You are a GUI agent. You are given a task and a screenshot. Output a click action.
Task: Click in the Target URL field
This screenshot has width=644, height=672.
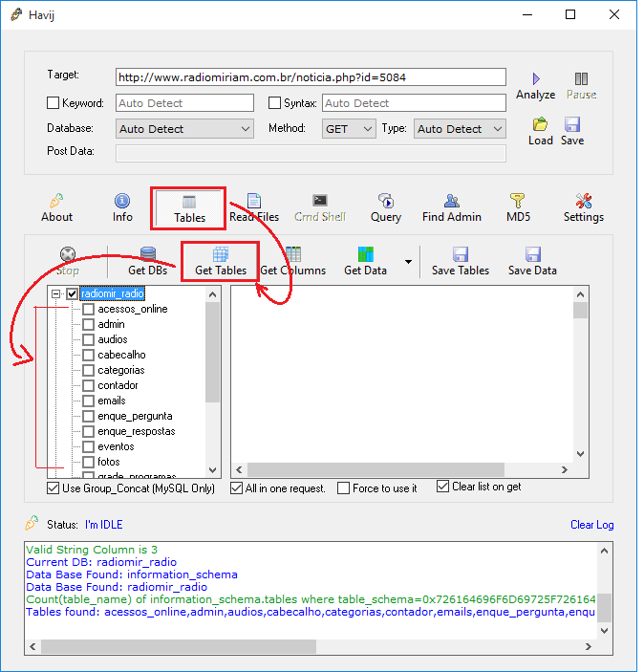click(311, 77)
